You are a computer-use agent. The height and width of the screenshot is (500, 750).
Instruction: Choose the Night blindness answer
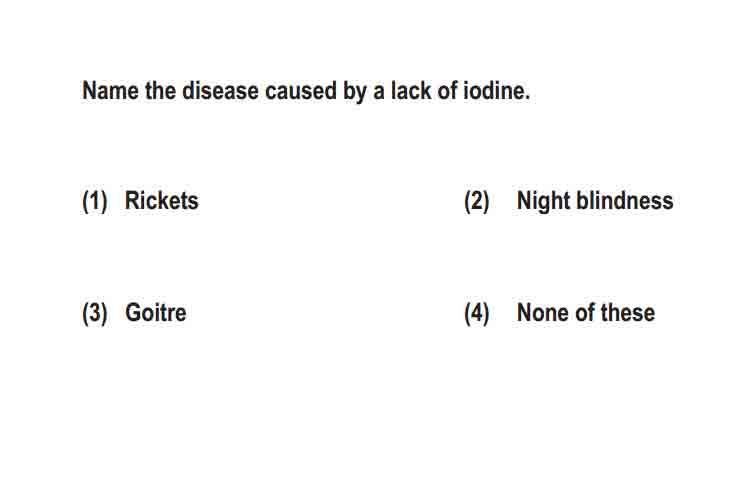coord(595,201)
